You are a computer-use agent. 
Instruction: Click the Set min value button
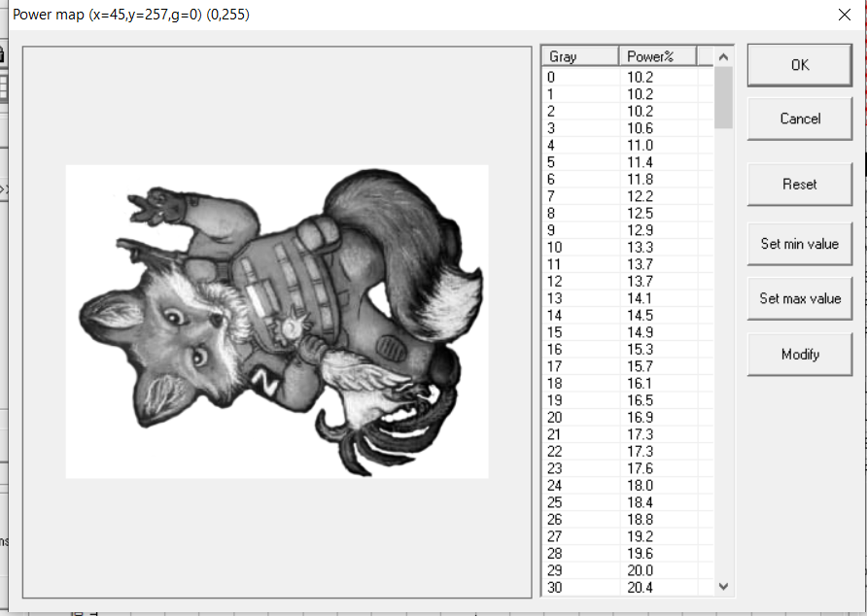(800, 244)
